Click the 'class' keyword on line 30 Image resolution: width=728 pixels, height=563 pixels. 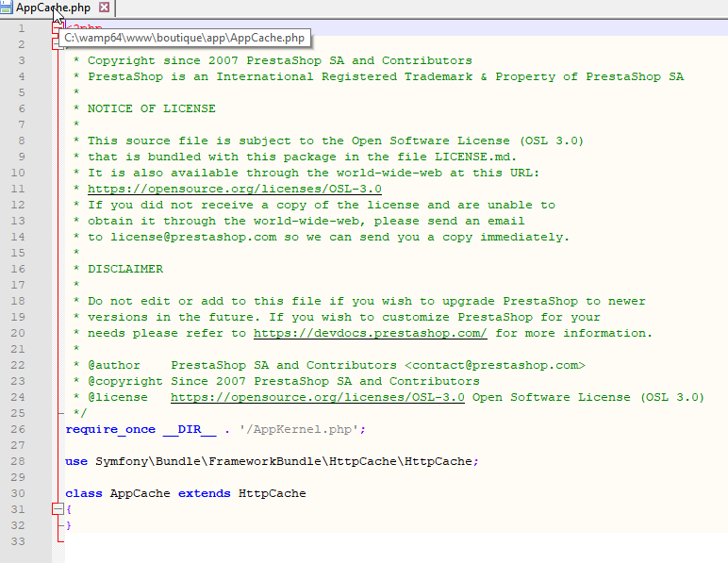84,493
